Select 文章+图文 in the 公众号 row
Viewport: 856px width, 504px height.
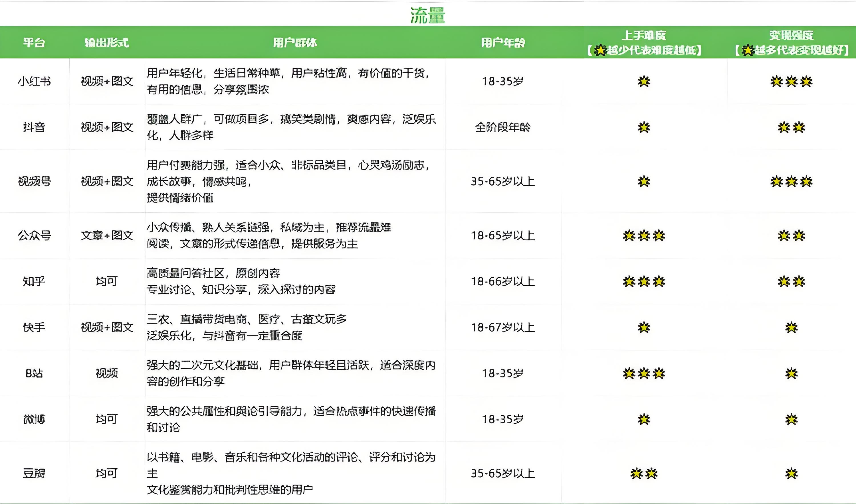click(x=107, y=235)
